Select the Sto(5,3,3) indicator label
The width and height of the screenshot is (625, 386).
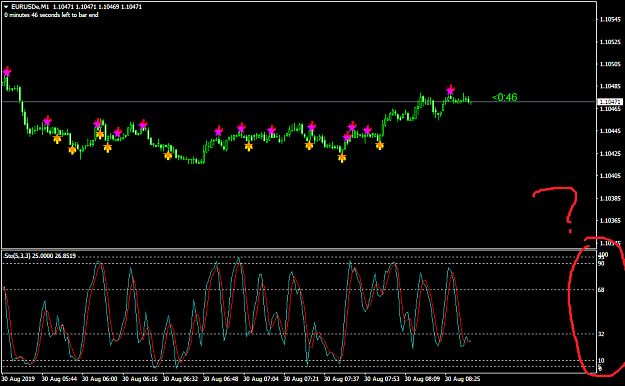pos(17,256)
